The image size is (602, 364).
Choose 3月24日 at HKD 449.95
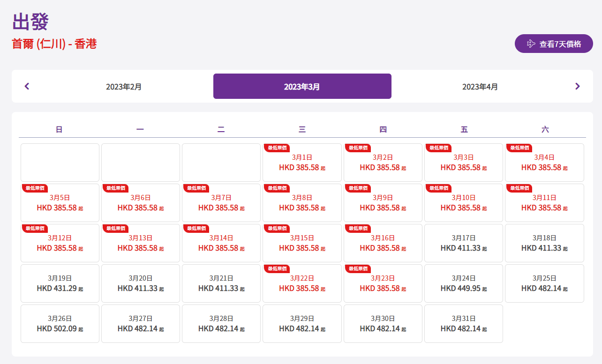pyautogui.click(x=464, y=284)
